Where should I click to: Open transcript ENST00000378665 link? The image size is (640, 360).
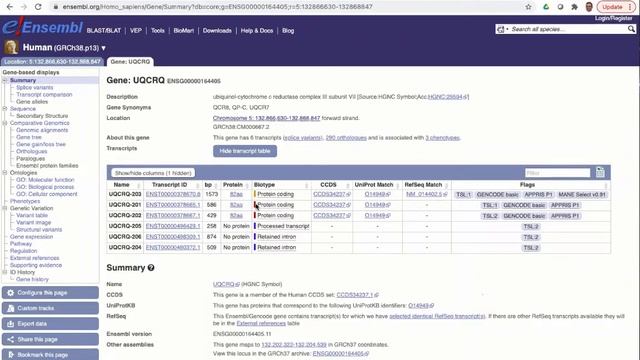173,205
